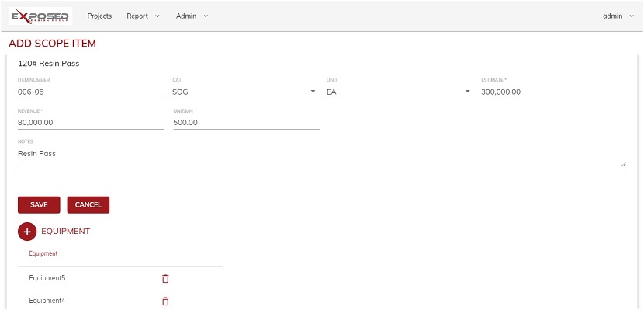Image resolution: width=644 pixels, height=310 pixels.
Task: Open the CAT dropdown showing SOG
Action: pyautogui.click(x=244, y=92)
